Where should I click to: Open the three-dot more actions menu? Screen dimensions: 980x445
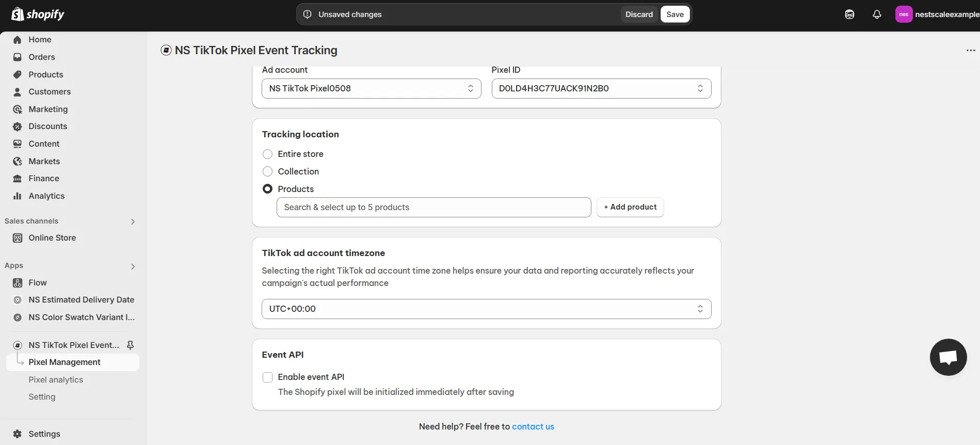pyautogui.click(x=970, y=51)
